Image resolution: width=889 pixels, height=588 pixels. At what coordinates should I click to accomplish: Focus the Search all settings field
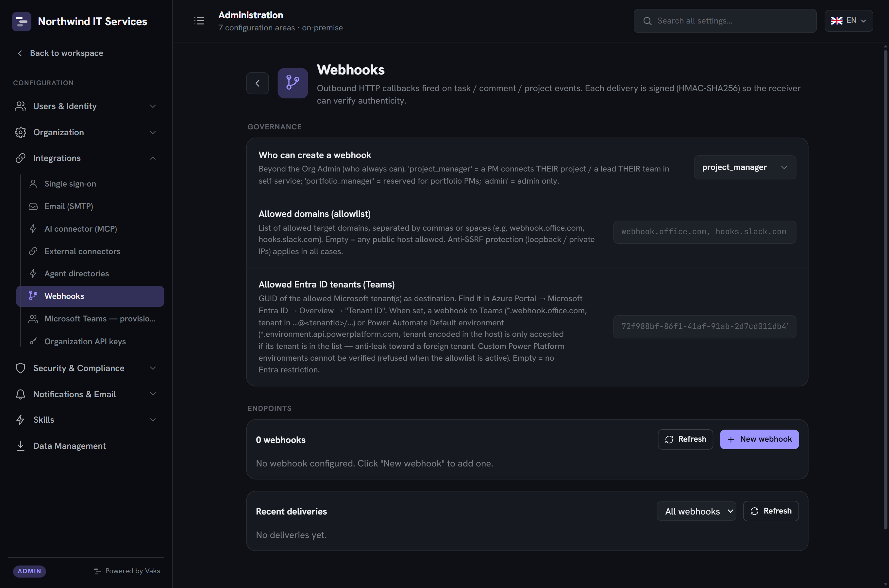[x=725, y=21]
